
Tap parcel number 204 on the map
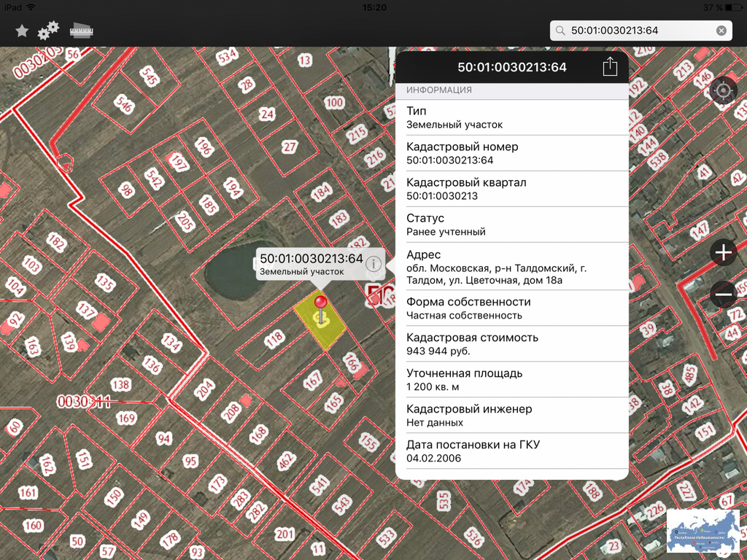click(204, 389)
